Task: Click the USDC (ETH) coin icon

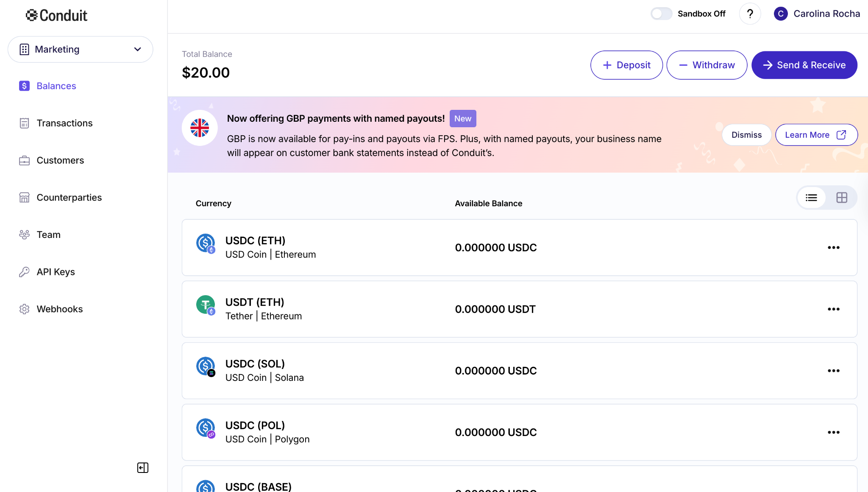Action: point(206,243)
